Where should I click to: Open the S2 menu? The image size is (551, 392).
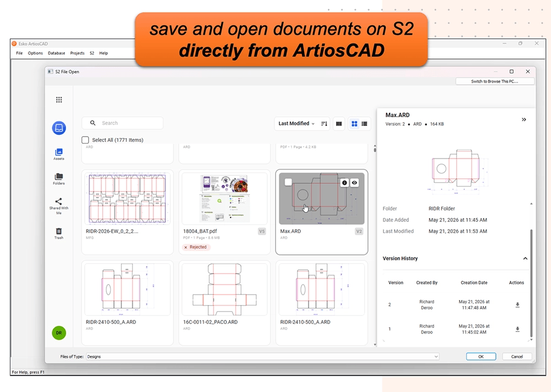(x=91, y=53)
